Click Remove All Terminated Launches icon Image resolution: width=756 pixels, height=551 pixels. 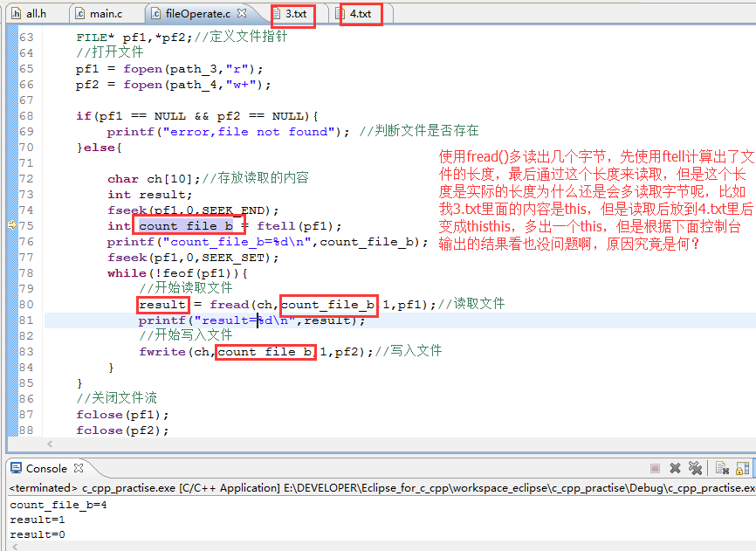(x=695, y=468)
